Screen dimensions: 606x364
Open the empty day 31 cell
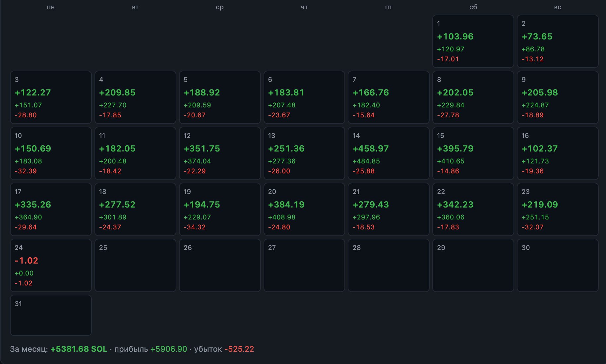click(x=51, y=315)
